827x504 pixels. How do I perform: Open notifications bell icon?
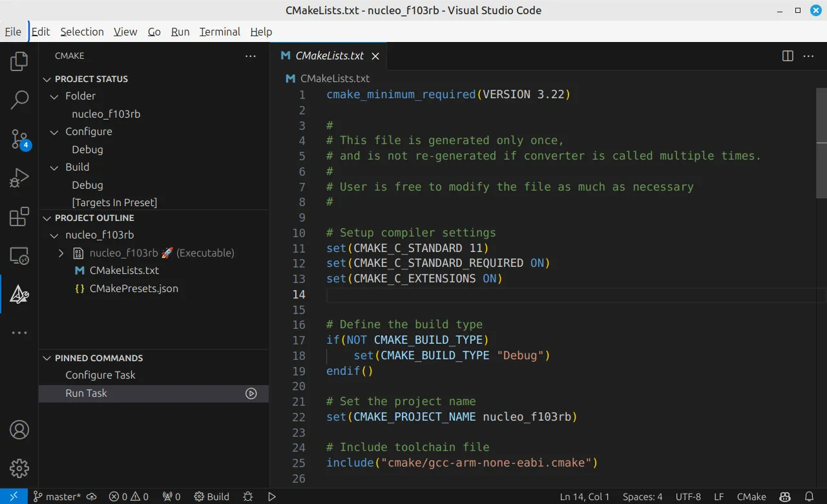[x=810, y=496]
